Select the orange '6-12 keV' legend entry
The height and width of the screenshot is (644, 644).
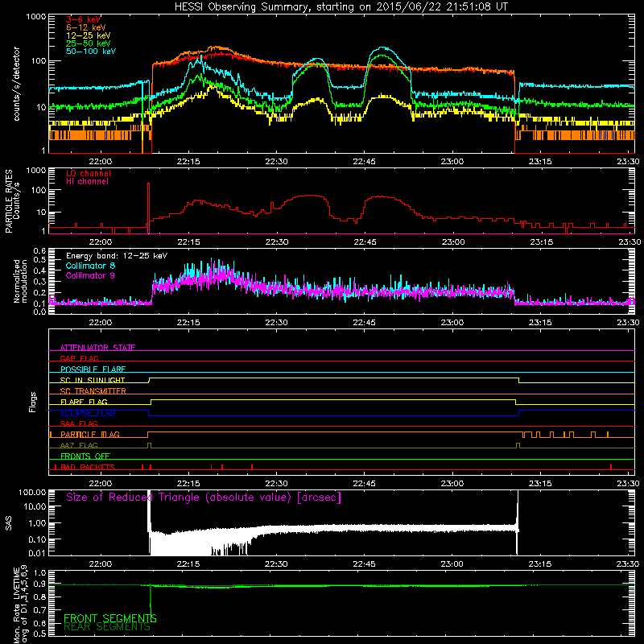tap(86, 27)
